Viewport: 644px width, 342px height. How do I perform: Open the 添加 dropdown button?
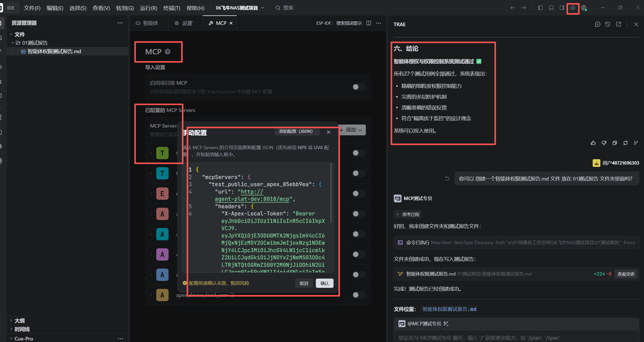353,130
